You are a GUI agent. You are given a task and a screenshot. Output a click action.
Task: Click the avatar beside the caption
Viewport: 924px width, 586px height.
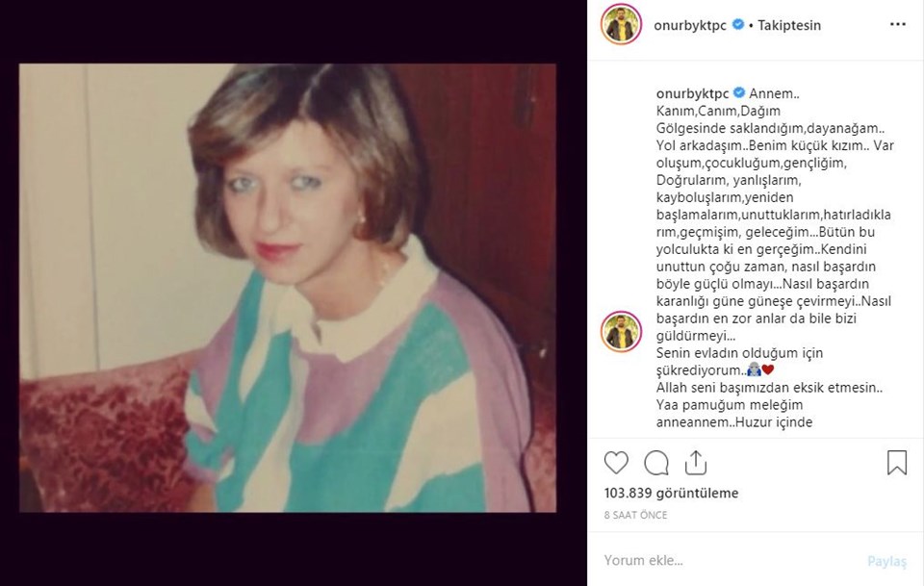coord(621,331)
